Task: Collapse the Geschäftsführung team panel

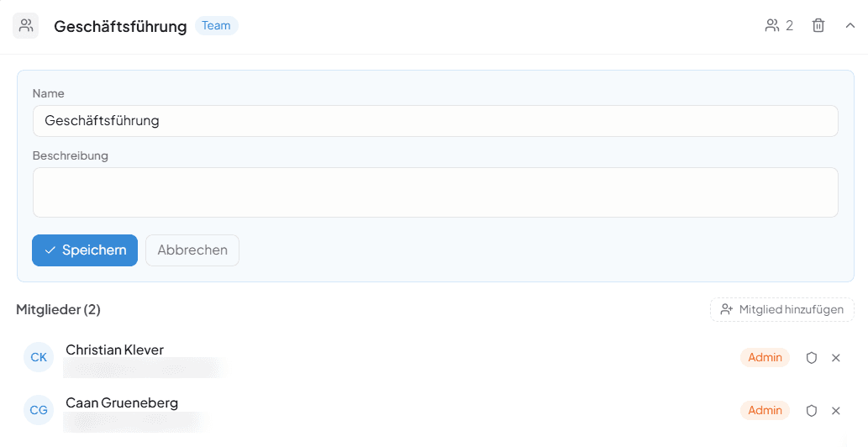Action: (850, 25)
